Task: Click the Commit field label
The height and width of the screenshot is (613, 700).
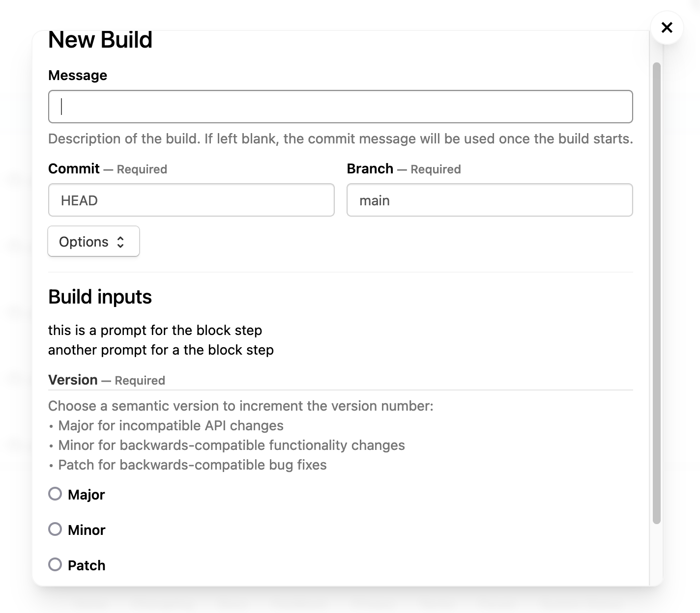Action: tap(74, 168)
